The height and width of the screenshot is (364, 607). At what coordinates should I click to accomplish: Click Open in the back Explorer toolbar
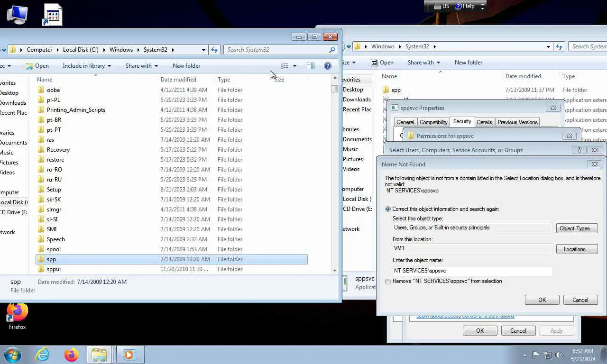(382, 63)
